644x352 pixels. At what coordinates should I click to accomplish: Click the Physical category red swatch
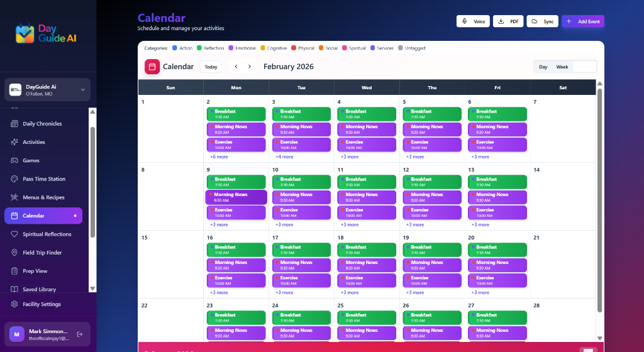tap(294, 48)
